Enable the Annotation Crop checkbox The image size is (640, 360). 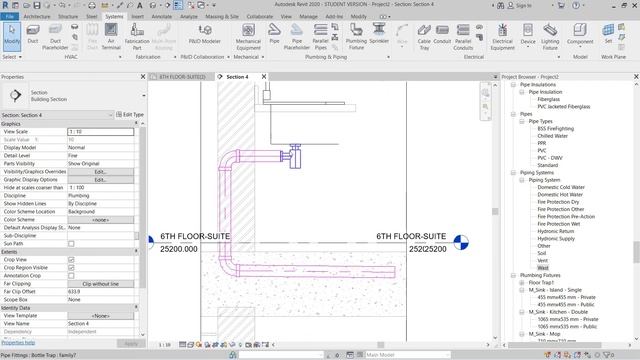pos(71,276)
